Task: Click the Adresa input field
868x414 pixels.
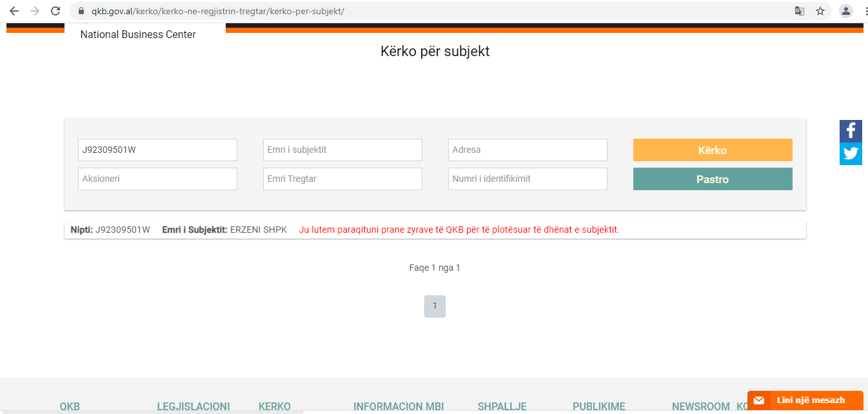Action: pos(528,150)
